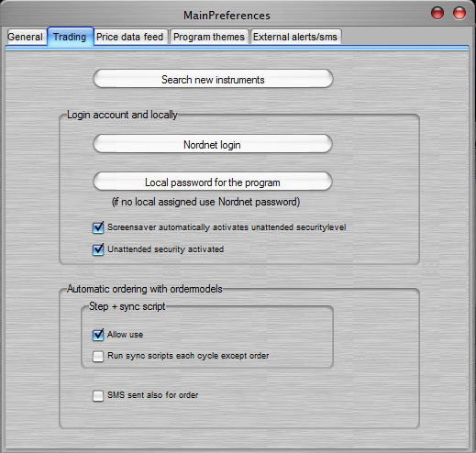Open the Nordnet login button
Viewport: 476px width, 453px height.
point(213,144)
